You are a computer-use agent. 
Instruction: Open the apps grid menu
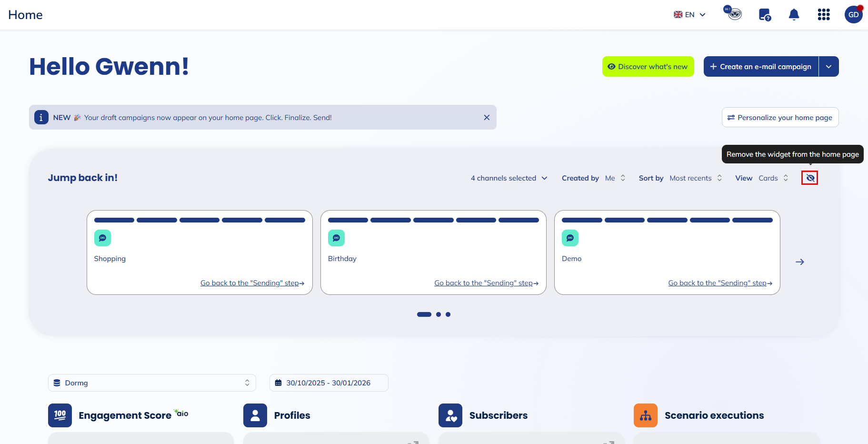click(824, 15)
